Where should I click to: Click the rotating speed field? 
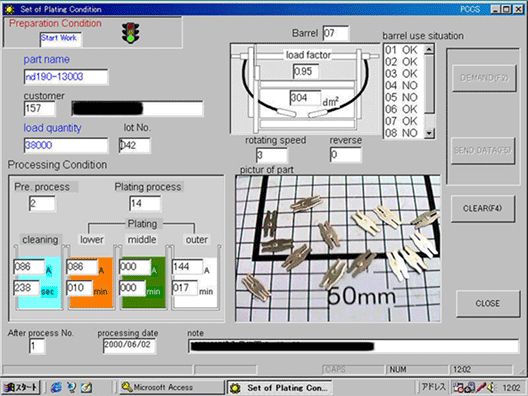coord(271,155)
